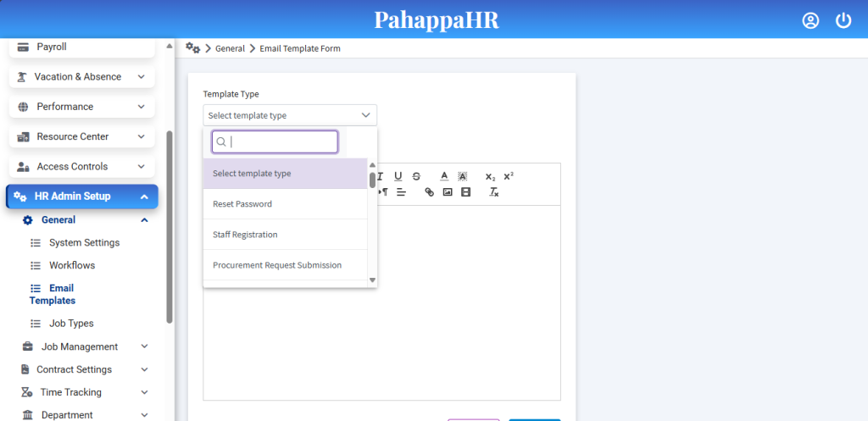Clear text formatting with Tx icon

[x=494, y=192]
